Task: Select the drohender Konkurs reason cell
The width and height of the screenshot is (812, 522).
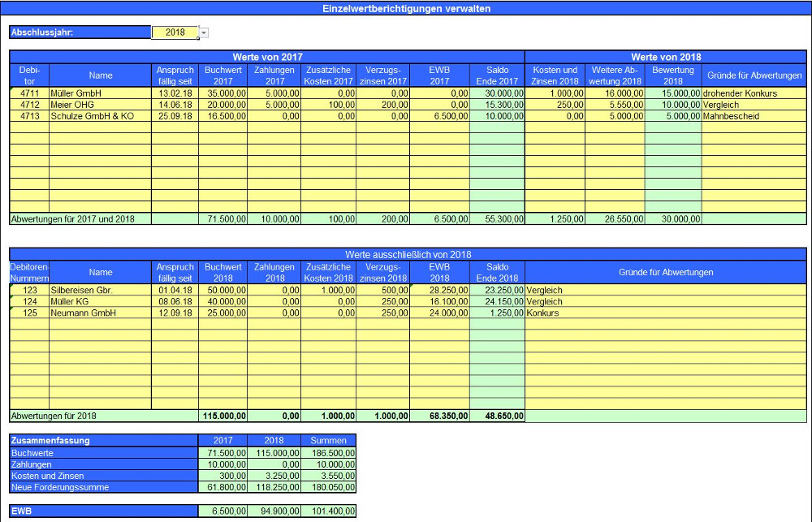Action: (754, 93)
